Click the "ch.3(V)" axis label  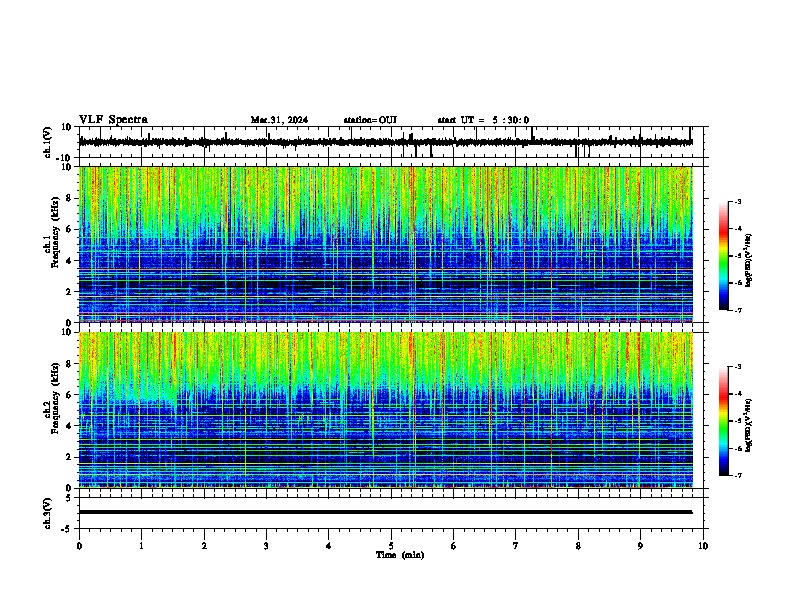48,513
